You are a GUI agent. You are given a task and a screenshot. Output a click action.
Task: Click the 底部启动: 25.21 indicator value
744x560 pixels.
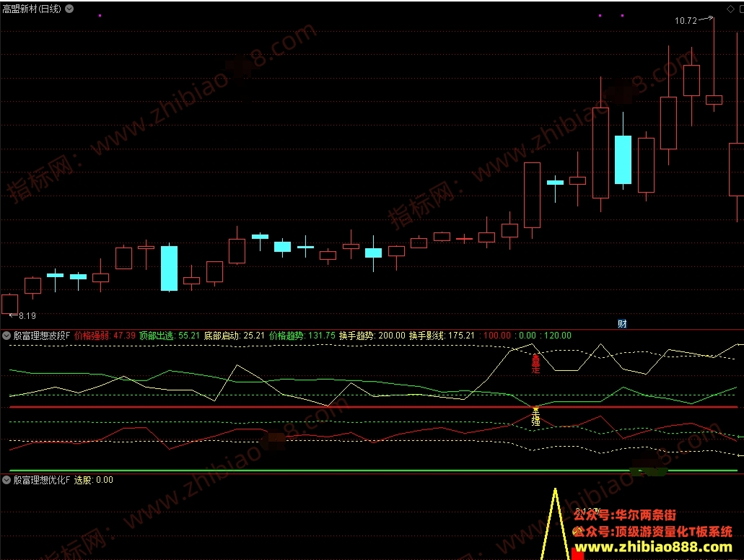tap(235, 336)
